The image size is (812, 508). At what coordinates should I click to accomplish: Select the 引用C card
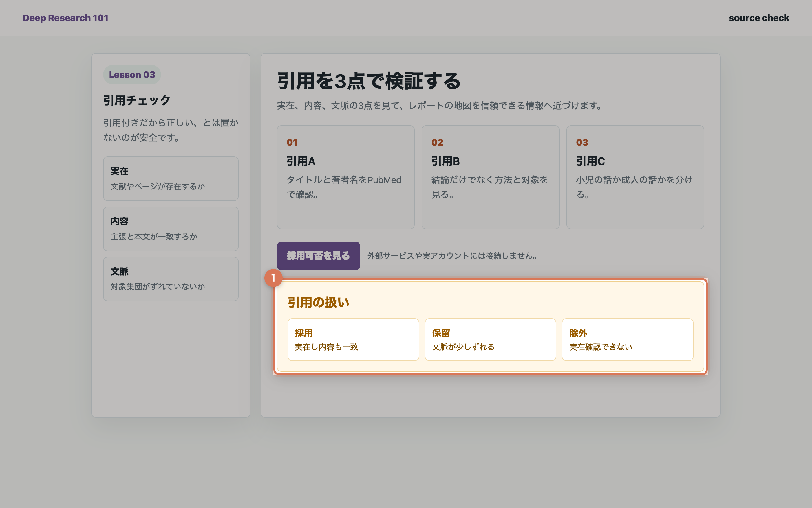click(635, 177)
